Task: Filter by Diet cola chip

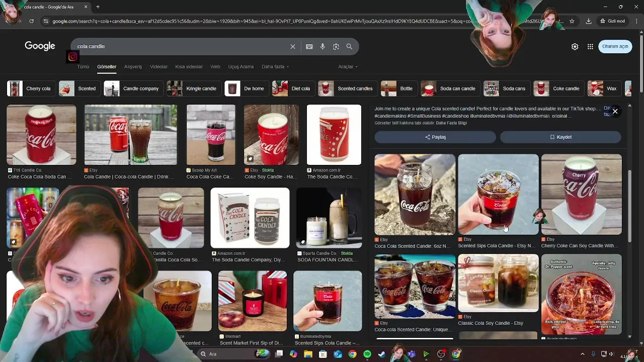Action: 294,88
